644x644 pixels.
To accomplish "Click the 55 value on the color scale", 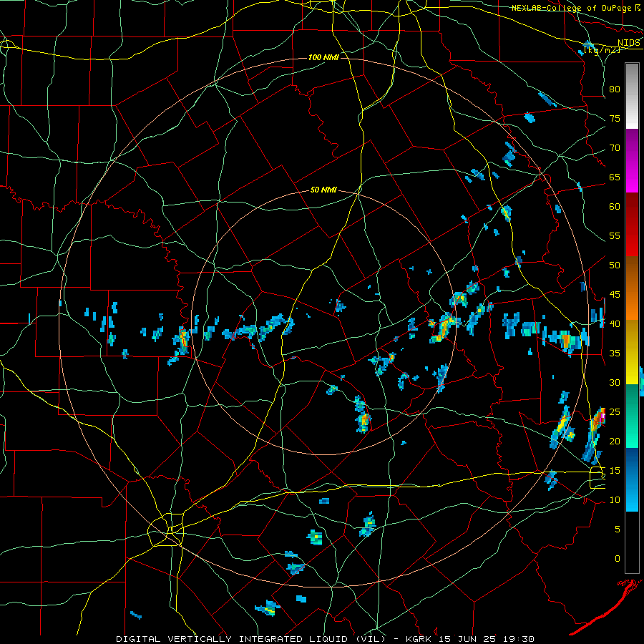I will pos(615,236).
